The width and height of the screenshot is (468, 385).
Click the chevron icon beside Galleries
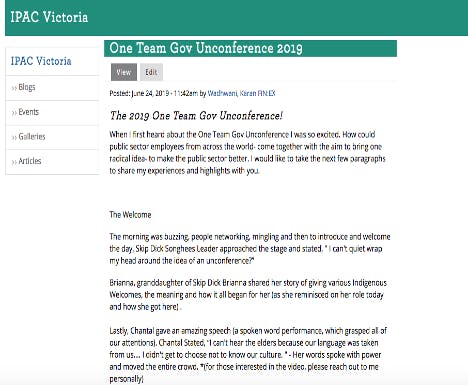pyautogui.click(x=14, y=137)
